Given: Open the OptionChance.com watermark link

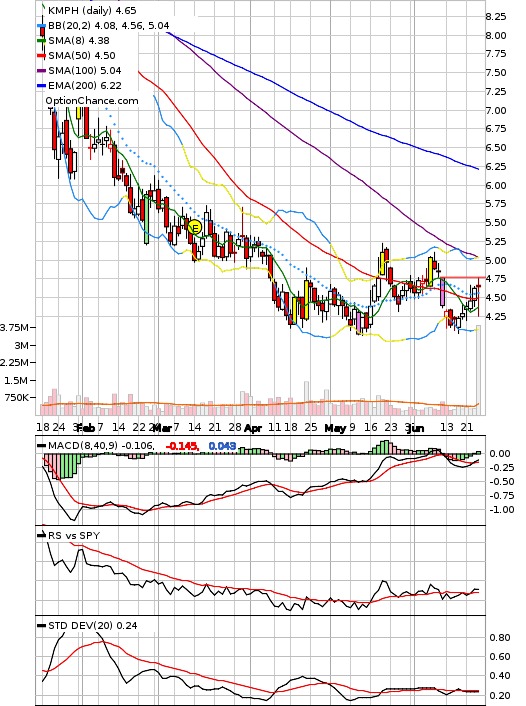Looking at the screenshot, I should (x=92, y=101).
